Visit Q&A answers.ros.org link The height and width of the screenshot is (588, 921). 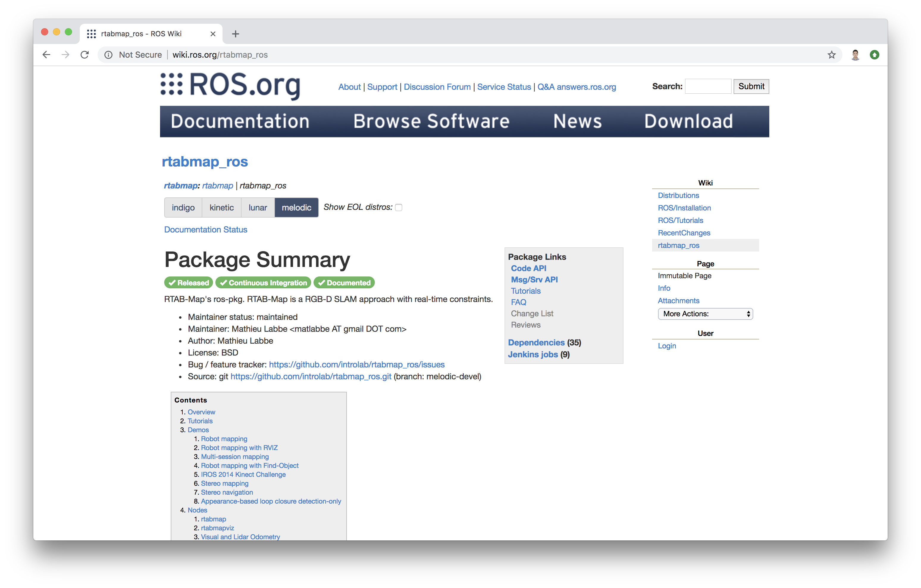click(577, 87)
